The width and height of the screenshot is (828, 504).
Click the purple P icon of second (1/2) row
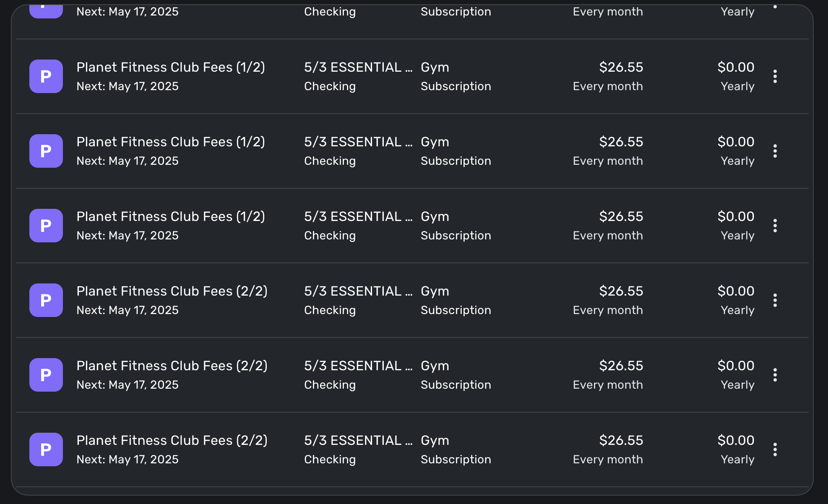46,151
